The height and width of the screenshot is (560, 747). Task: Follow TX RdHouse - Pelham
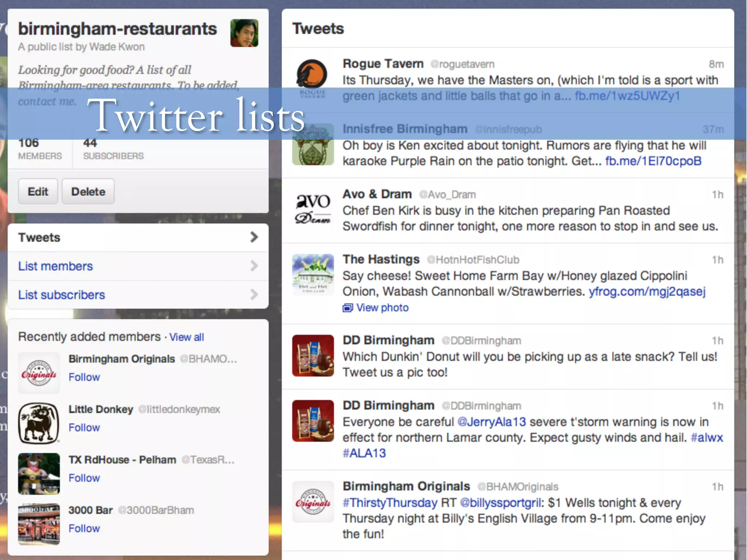click(84, 478)
